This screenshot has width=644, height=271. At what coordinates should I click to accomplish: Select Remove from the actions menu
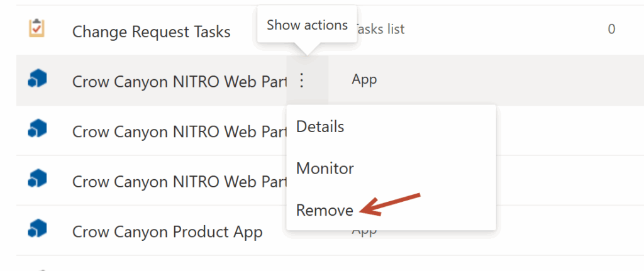(325, 210)
